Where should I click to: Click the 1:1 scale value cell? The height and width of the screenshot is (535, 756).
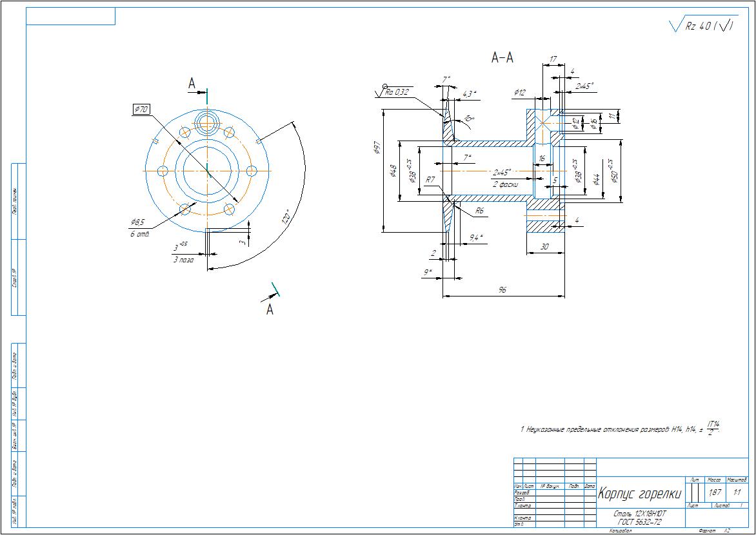[736, 492]
